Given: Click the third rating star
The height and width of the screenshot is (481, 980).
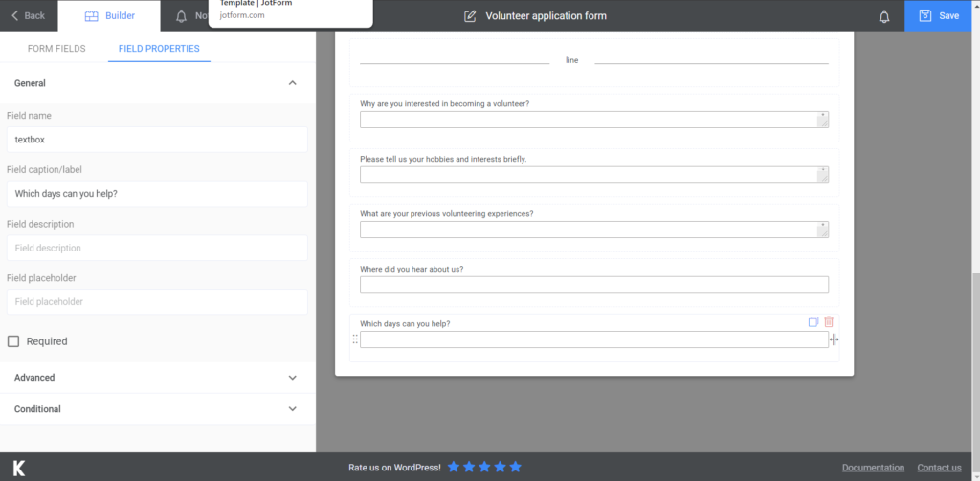Looking at the screenshot, I should click(x=484, y=467).
